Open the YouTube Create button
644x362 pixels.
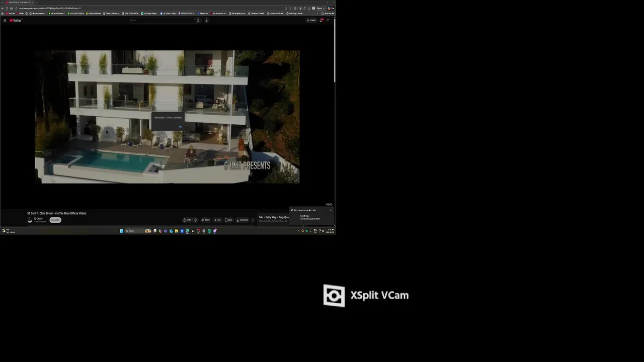[x=311, y=20]
